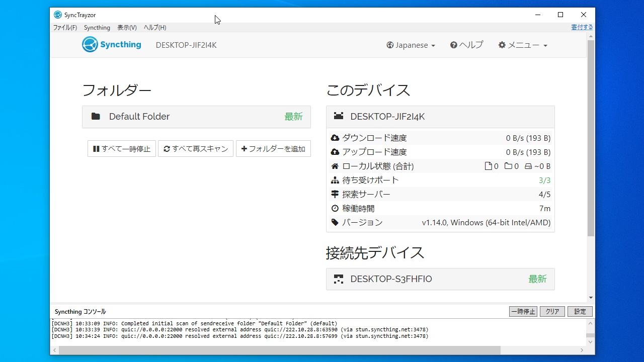
Task: Click the console 一時停止 button
Action: pos(523,311)
